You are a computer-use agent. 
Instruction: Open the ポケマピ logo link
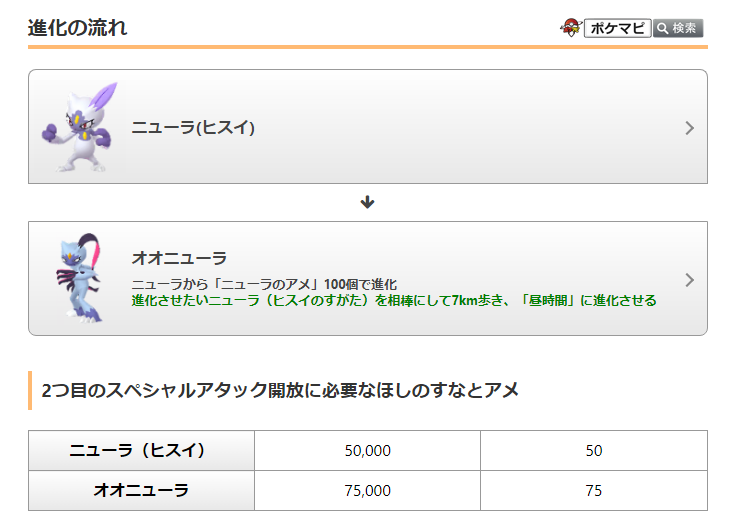tap(571, 28)
